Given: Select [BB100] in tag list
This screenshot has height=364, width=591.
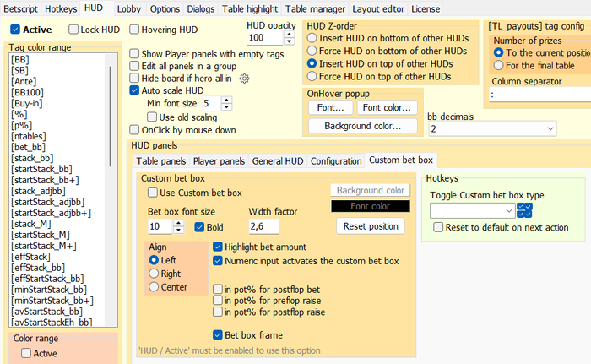Looking at the screenshot, I should 27,92.
